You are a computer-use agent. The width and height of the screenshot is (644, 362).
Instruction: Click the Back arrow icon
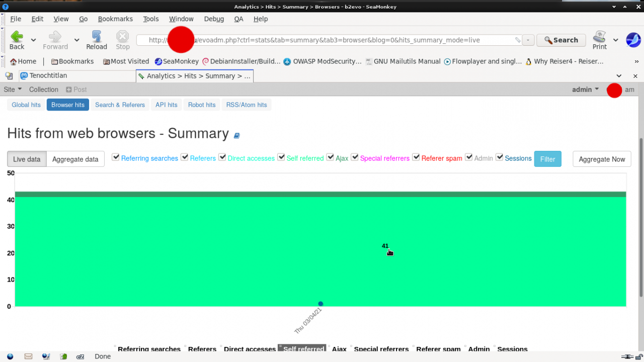pyautogui.click(x=17, y=36)
